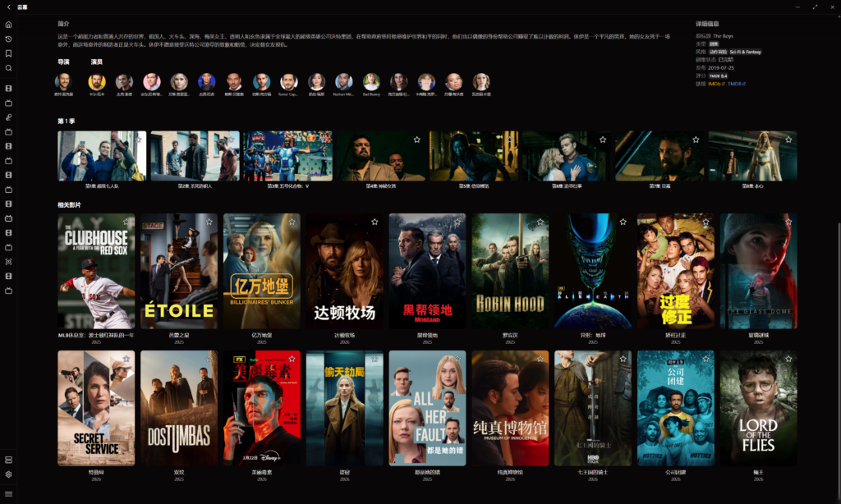Go back using the arrow beside 云幕
This screenshot has height=504, width=841.
click(x=8, y=7)
